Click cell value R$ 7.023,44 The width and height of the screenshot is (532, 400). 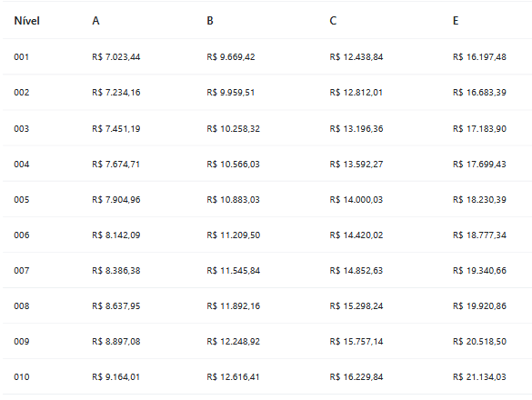tap(116, 57)
